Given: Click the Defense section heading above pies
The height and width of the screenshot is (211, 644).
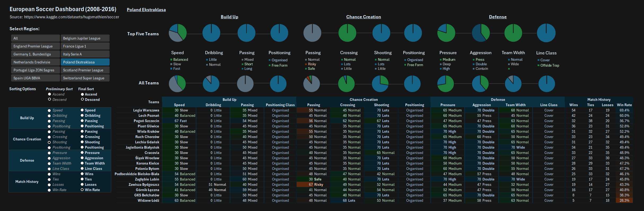Looking at the screenshot, I should pos(498,17).
